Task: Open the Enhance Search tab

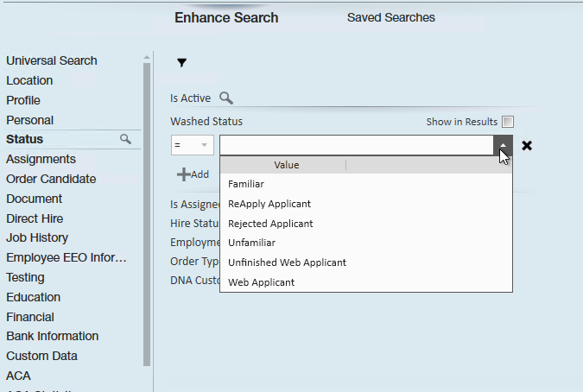Action: 226,17
